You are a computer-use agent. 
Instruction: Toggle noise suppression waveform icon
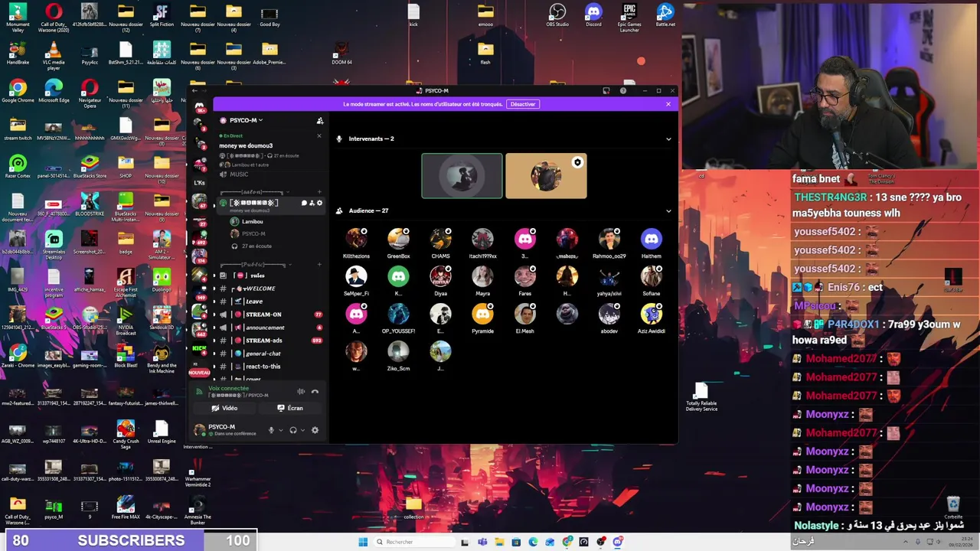pos(301,392)
